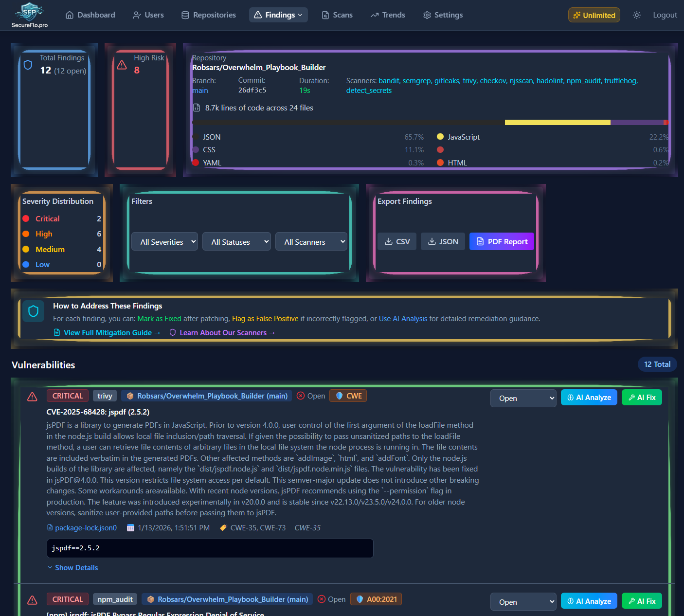
Task: Click AI Analyze on the trivy finding
Action: [589, 398]
